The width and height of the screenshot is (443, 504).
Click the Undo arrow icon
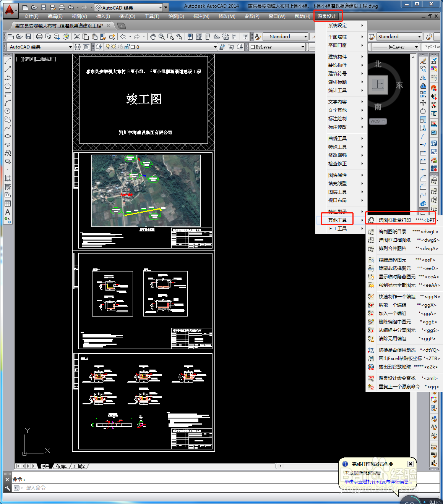coord(123,37)
